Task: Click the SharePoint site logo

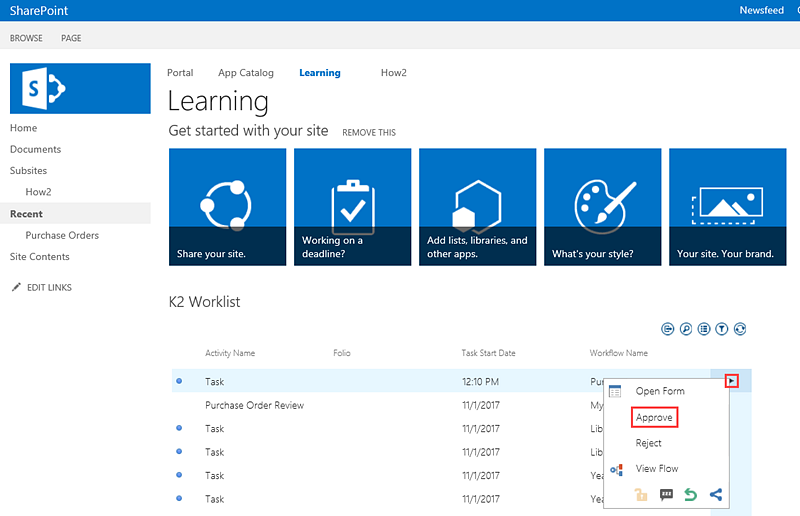Action: coord(80,88)
